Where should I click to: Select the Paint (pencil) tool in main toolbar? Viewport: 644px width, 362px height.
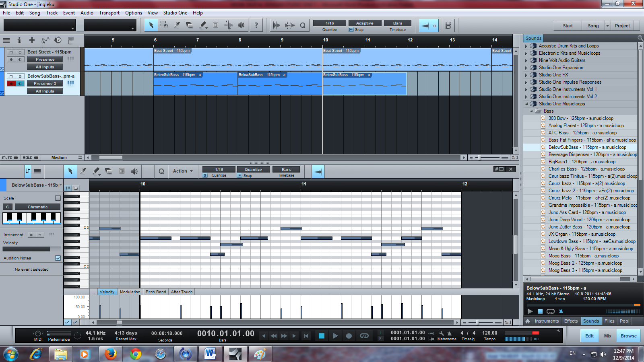203,25
